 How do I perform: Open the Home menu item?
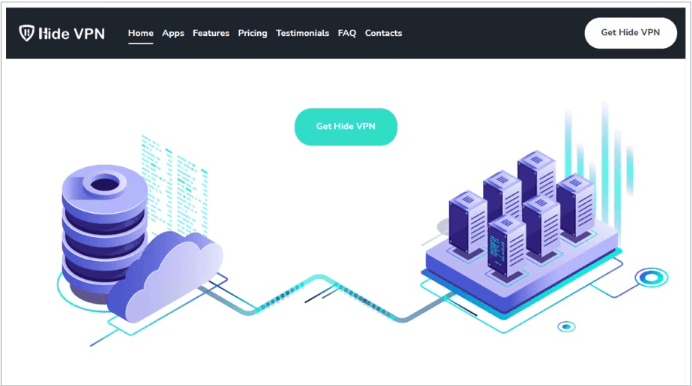(x=141, y=33)
